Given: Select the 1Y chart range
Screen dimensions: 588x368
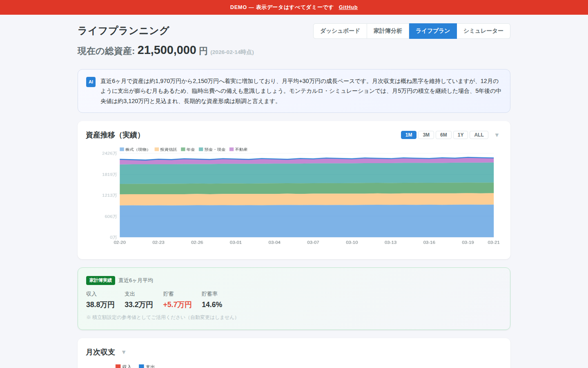Looking at the screenshot, I should pyautogui.click(x=461, y=135).
